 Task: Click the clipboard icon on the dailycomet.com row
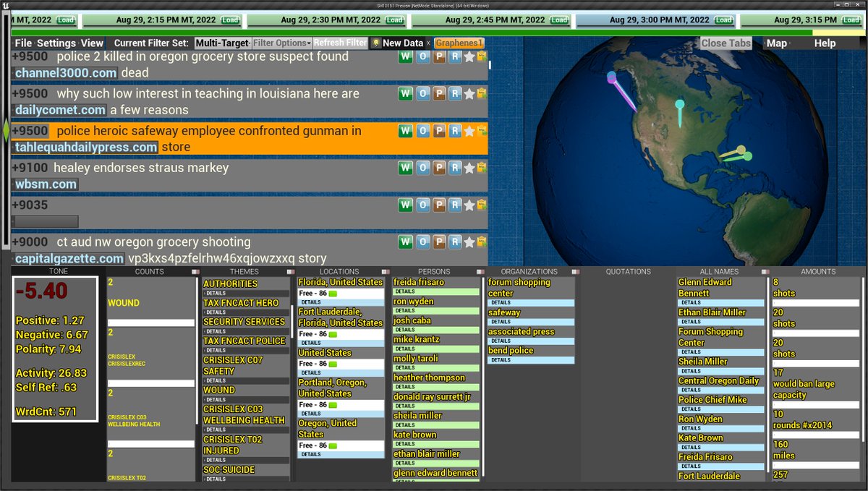481,93
